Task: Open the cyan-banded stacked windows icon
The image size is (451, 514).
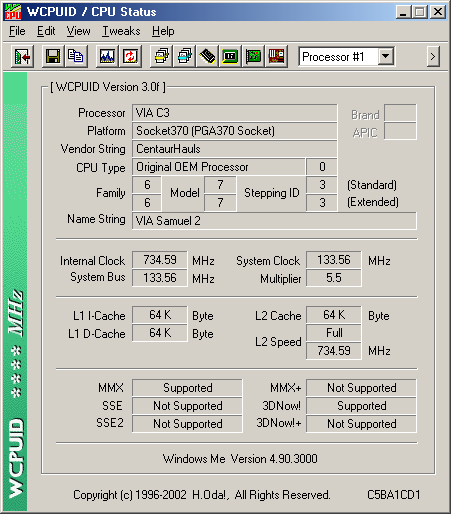Action: (185, 57)
